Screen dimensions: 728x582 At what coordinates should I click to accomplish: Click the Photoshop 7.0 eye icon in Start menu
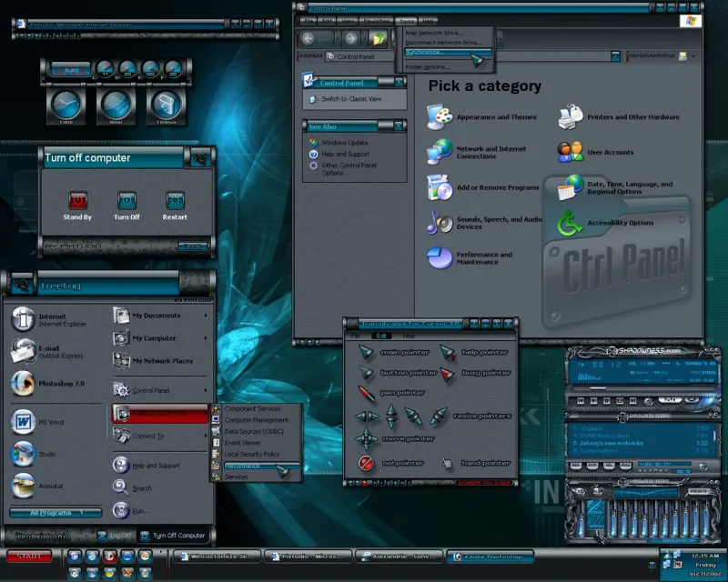point(23,384)
